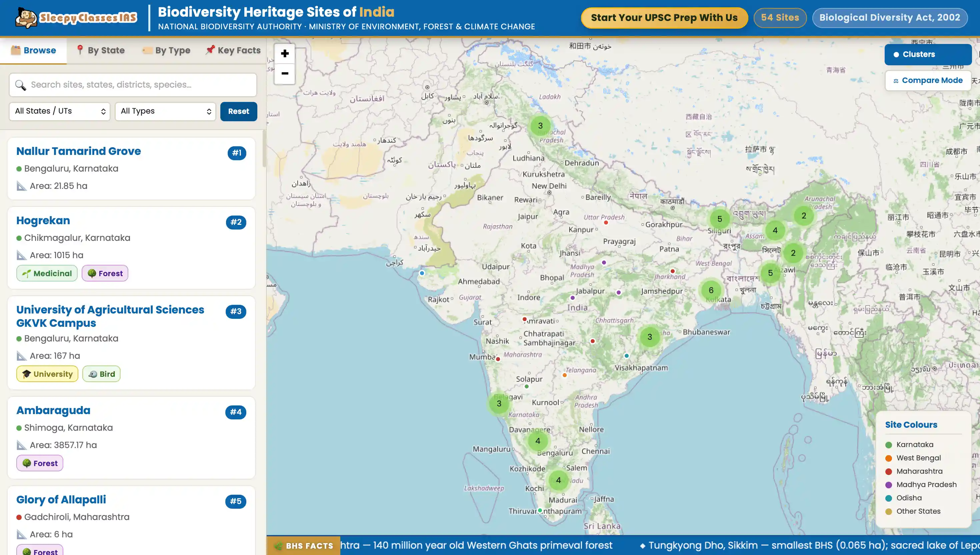980x555 pixels.
Task: Click the red marker near Mumbai
Action: 498,359
